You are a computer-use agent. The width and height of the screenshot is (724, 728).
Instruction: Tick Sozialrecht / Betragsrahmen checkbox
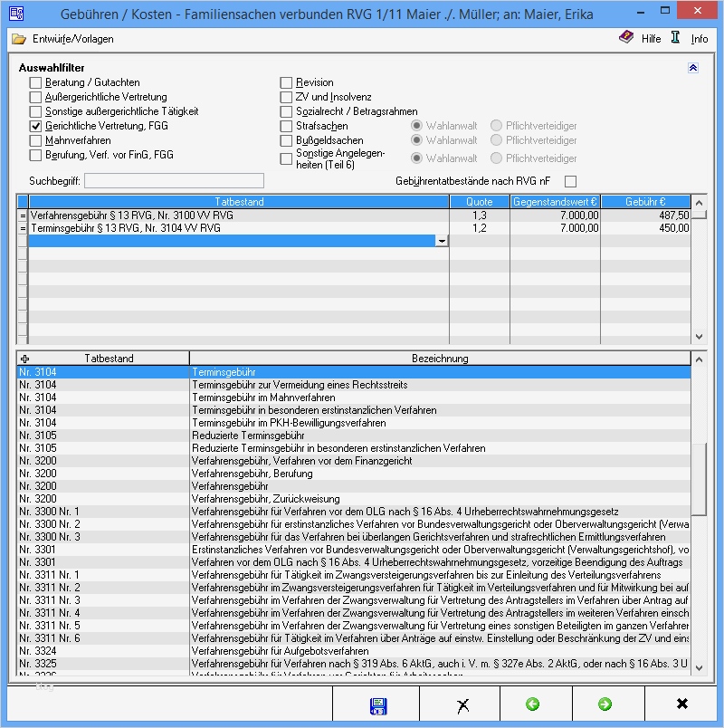point(286,111)
